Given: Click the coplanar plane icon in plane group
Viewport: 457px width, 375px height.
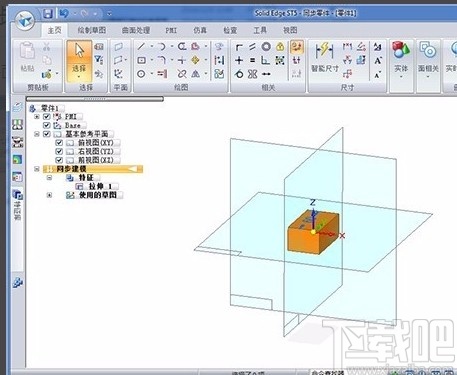Looking at the screenshot, I should tap(119, 47).
